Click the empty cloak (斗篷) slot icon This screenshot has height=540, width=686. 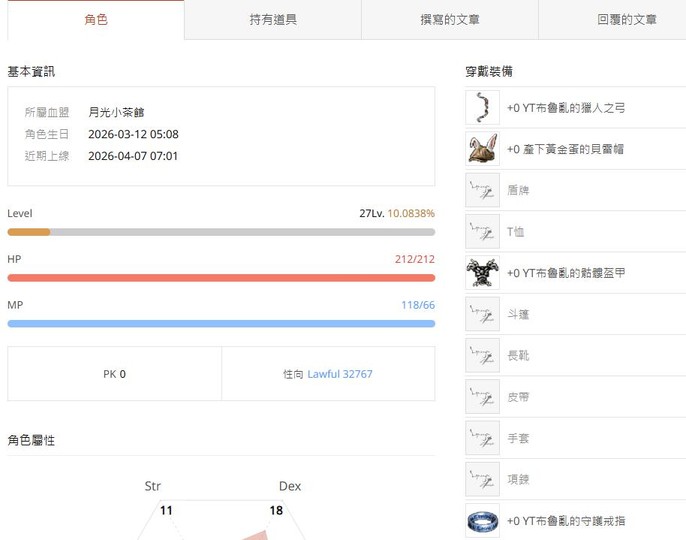click(x=482, y=314)
